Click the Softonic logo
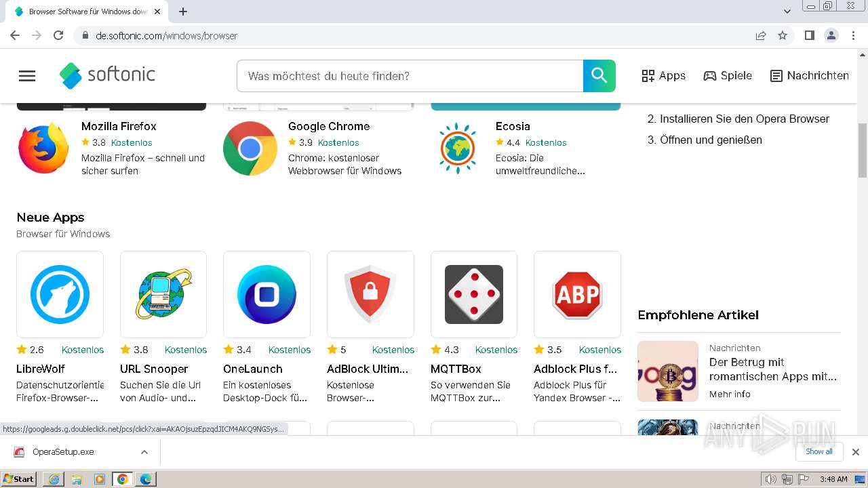This screenshot has height=488, width=868. coord(108,75)
